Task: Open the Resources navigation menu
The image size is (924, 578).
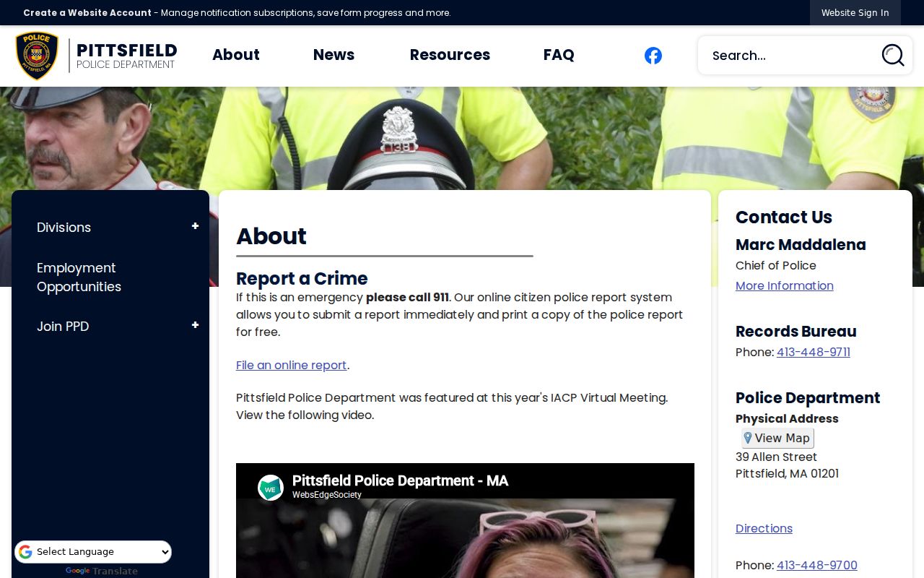Action: (450, 55)
